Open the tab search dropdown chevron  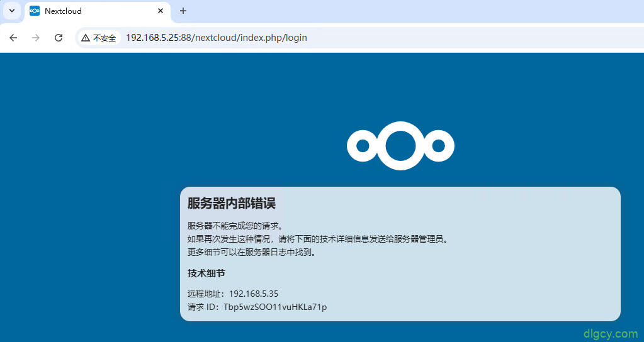coord(12,11)
